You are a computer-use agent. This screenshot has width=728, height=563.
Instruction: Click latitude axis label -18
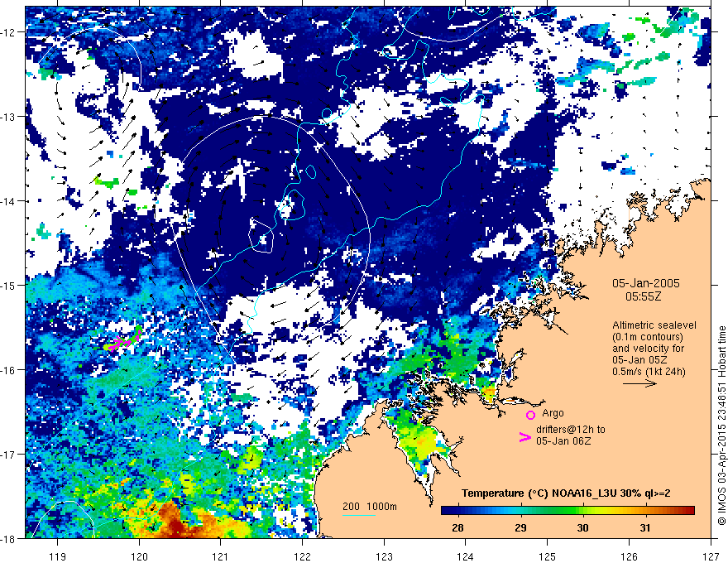[9, 538]
